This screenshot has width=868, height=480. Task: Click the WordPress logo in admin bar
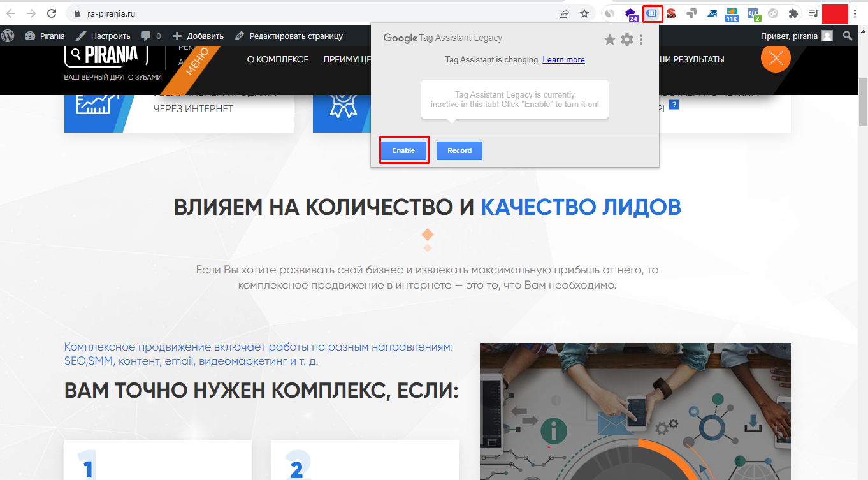click(x=8, y=36)
